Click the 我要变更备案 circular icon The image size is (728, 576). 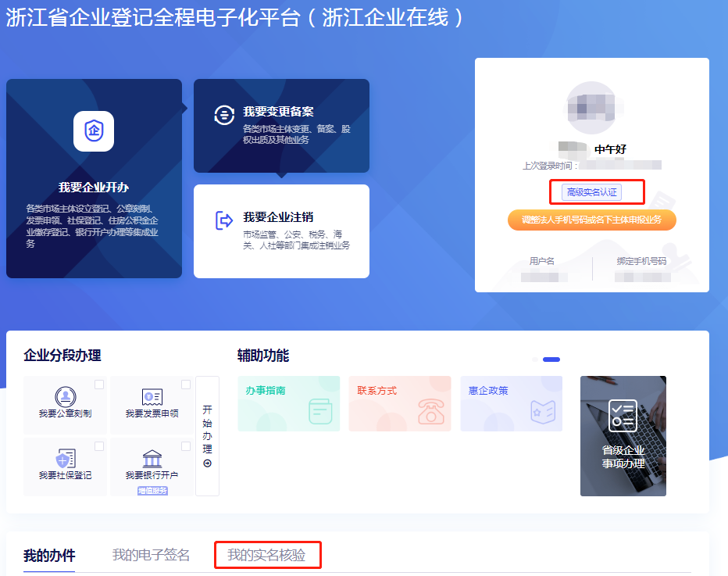pyautogui.click(x=224, y=115)
